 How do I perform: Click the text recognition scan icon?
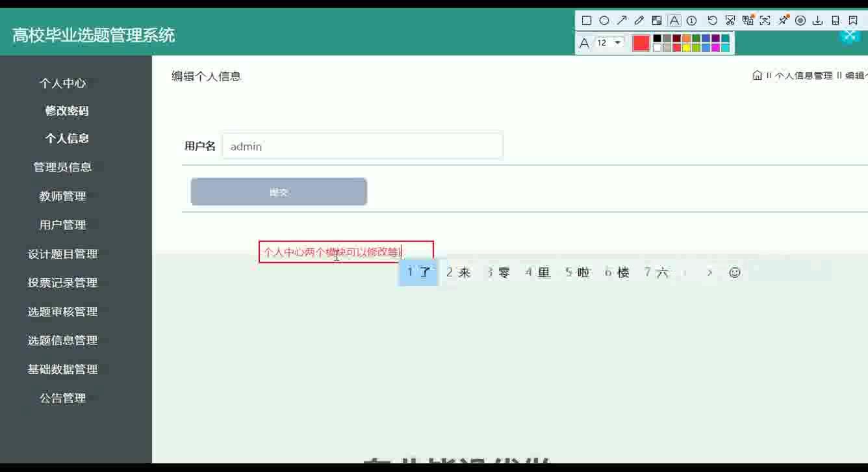point(765,20)
